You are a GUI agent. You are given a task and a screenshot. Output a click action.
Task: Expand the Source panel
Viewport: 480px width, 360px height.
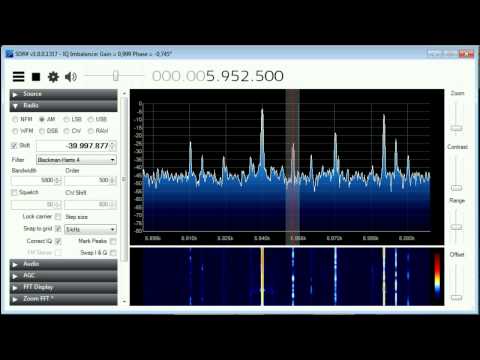(x=63, y=94)
